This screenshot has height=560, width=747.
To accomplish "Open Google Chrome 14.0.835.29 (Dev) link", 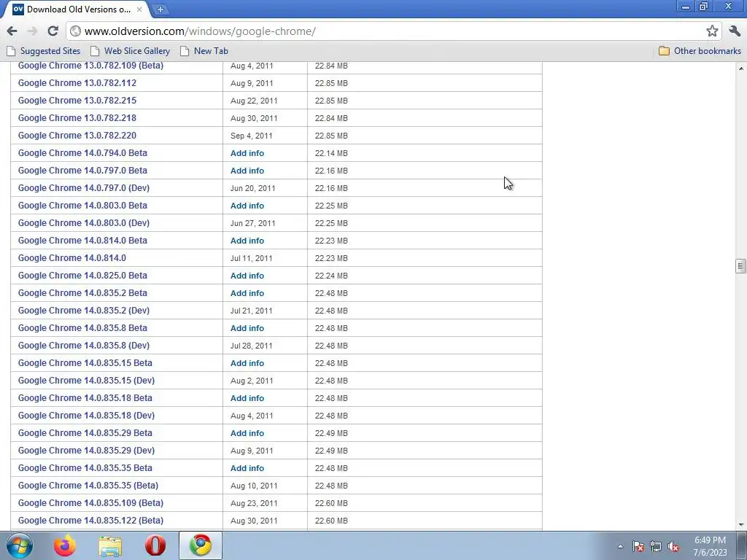I will 86,451.
